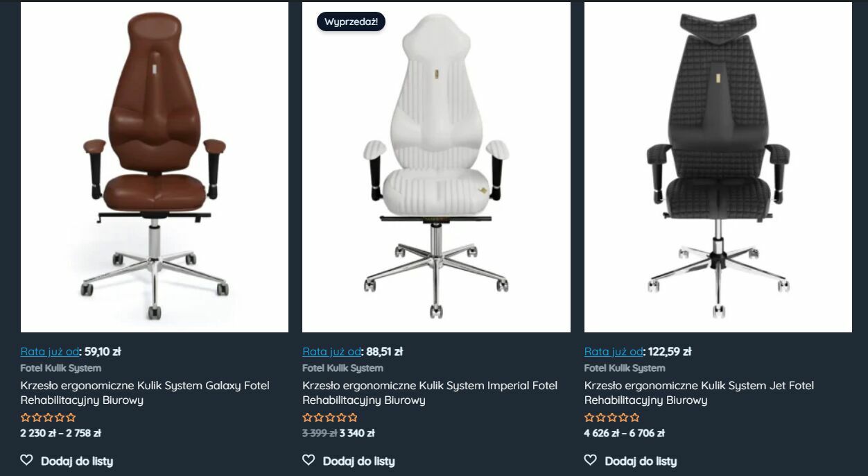Click star rating of Imperial chair
This screenshot has height=476, width=868.
coord(330,418)
